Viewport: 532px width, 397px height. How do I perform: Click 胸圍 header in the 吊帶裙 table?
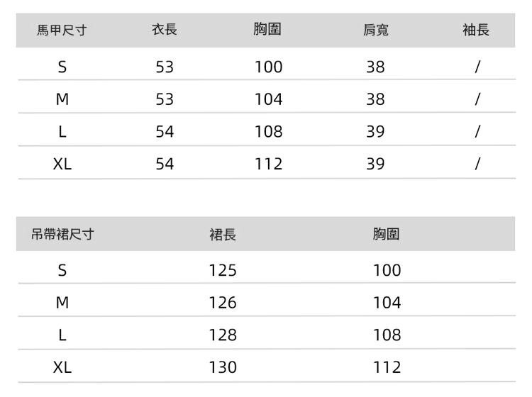387,235
